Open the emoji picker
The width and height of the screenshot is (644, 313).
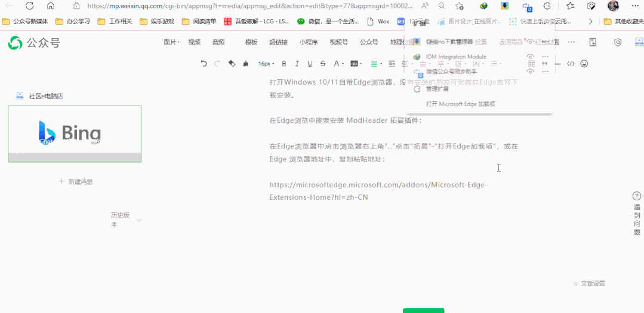(x=584, y=64)
